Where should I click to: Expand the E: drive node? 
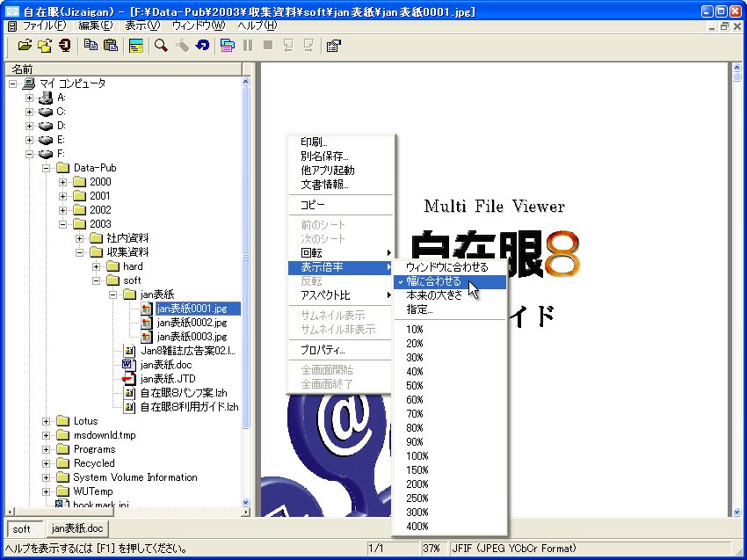[30, 140]
